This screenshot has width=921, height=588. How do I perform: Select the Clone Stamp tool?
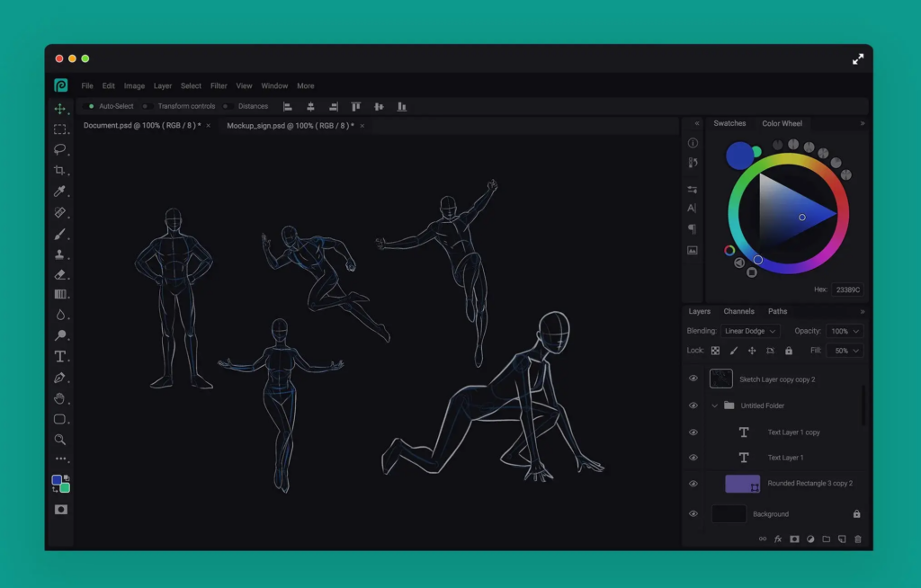click(60, 254)
